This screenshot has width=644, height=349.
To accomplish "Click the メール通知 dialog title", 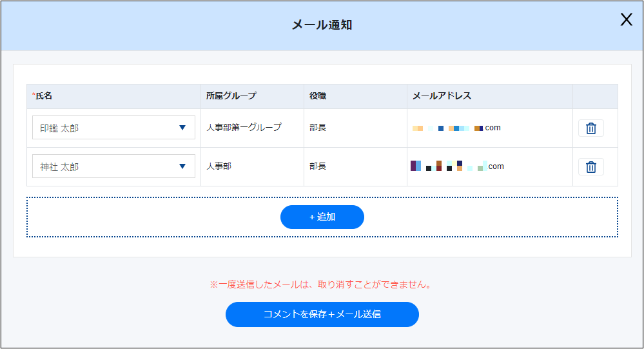I will [322, 25].
